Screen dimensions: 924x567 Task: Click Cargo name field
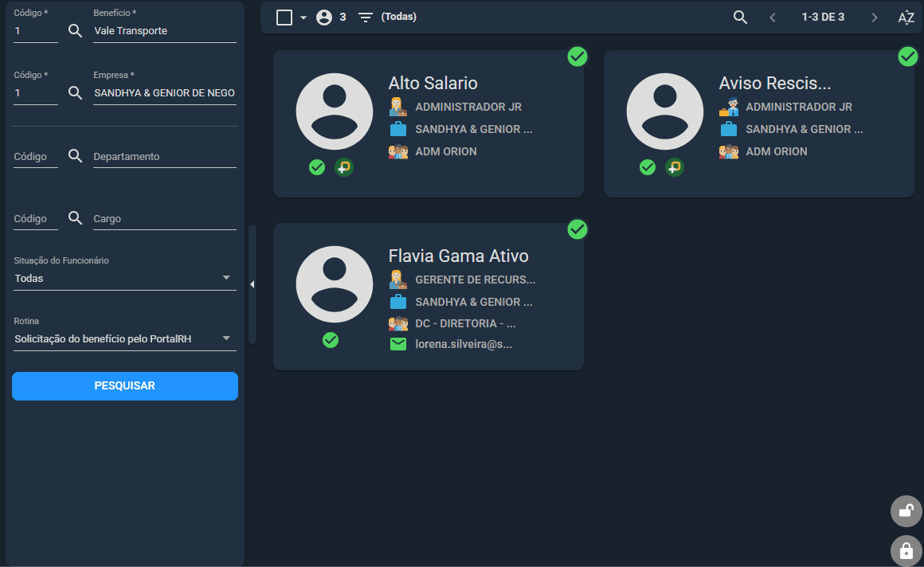[165, 219]
